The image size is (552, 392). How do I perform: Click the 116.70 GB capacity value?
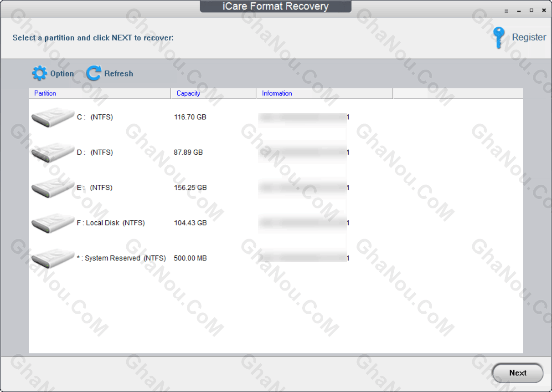190,117
